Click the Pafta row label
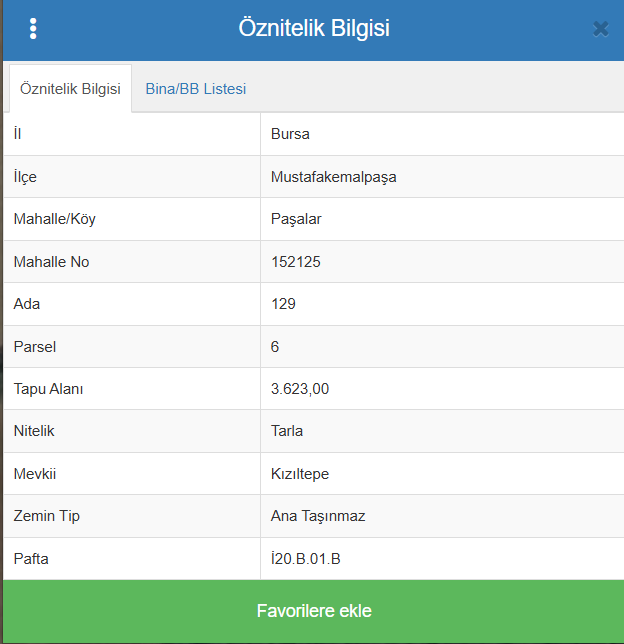This screenshot has width=624, height=644. [31, 559]
